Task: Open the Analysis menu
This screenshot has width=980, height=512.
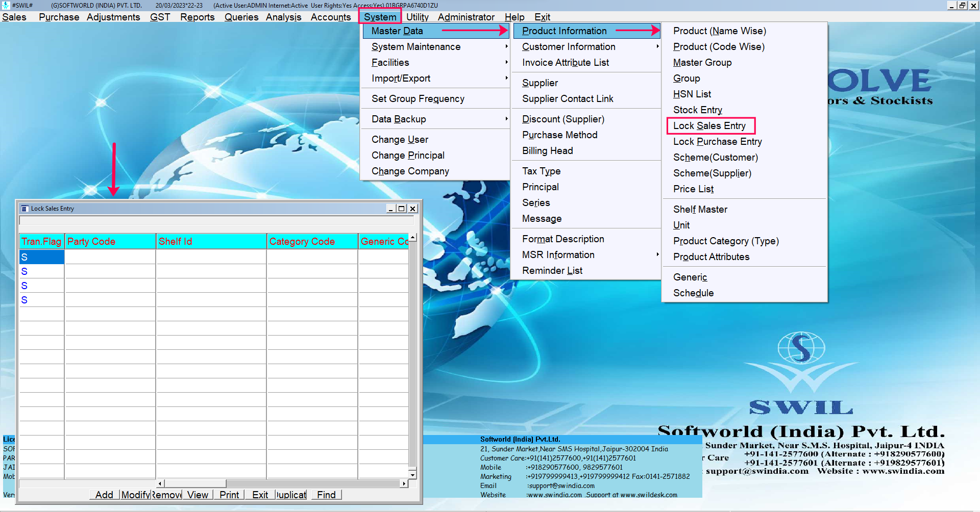Action: [x=283, y=17]
